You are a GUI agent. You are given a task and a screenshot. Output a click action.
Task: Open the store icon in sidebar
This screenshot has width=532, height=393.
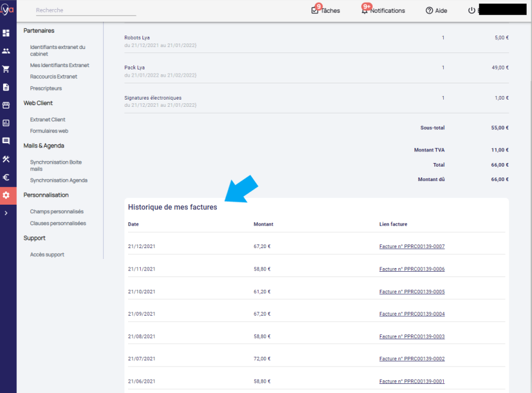tap(6, 105)
